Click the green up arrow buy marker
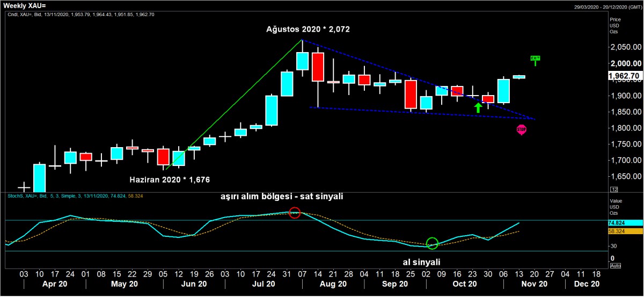The image size is (644, 297). 478,107
